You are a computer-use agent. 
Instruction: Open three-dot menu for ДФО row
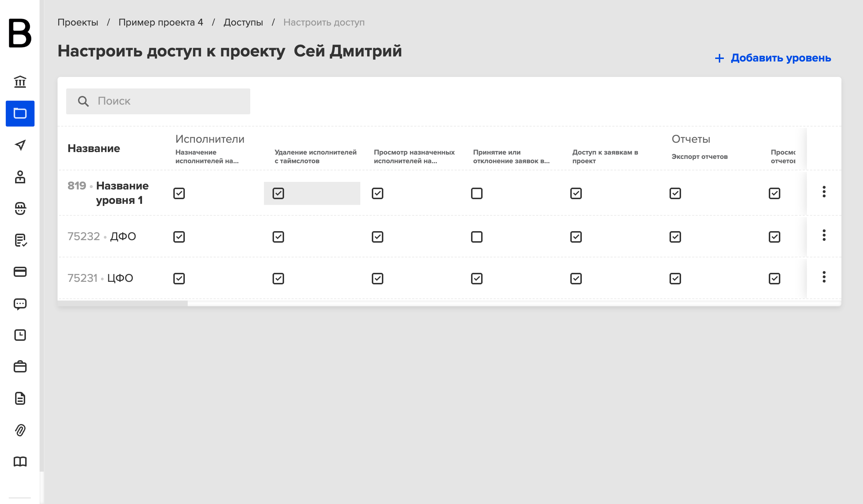pyautogui.click(x=824, y=235)
